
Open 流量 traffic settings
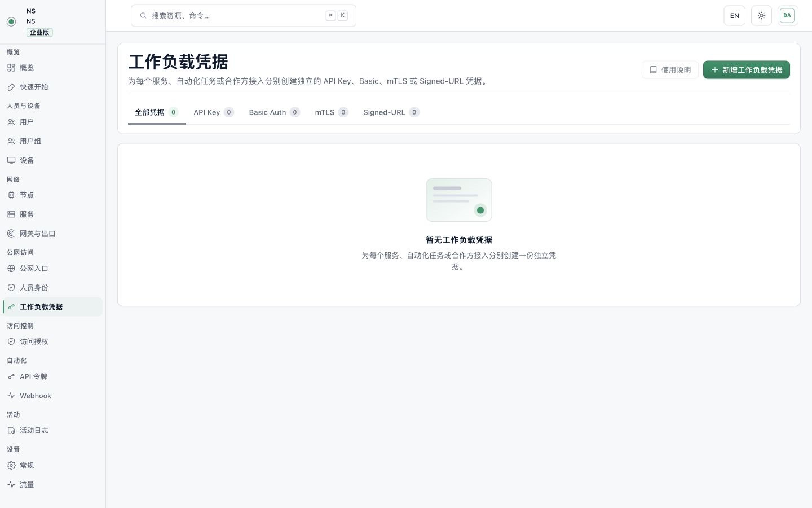coord(52,485)
